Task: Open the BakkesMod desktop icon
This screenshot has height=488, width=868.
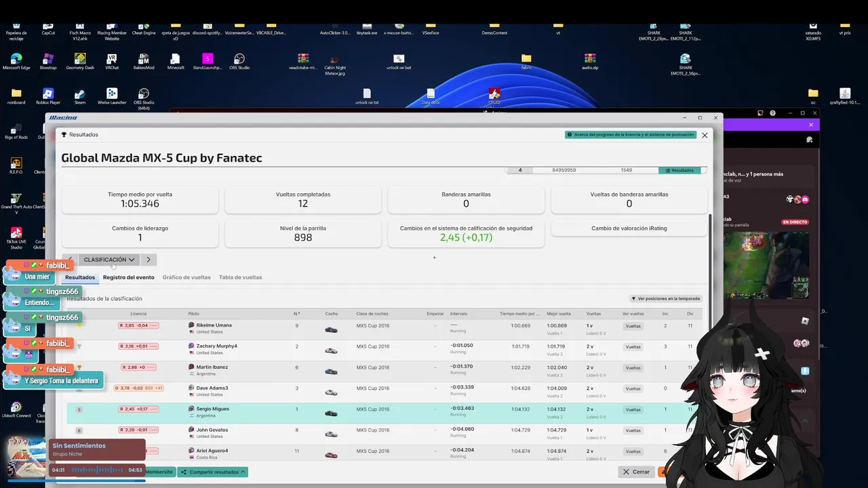Action: pos(144,62)
